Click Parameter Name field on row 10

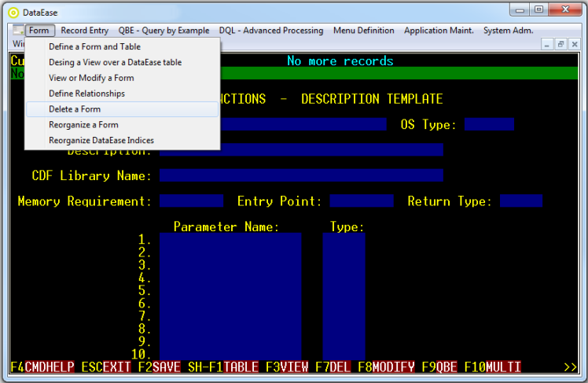(230, 354)
